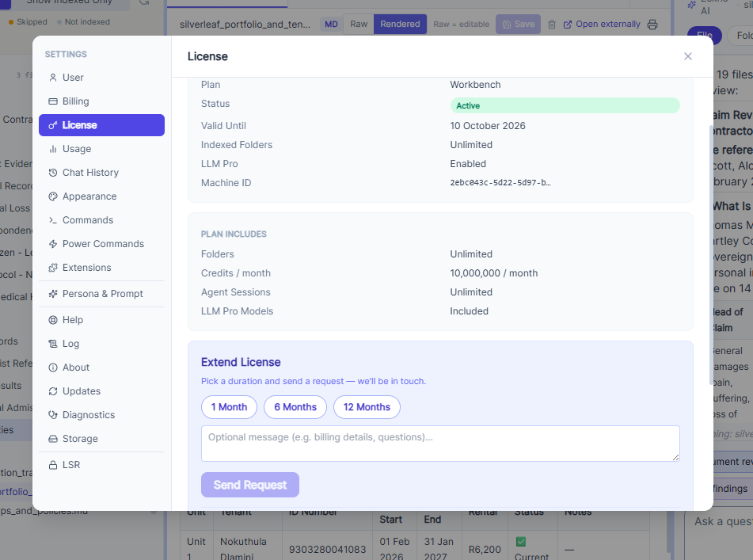753x560 pixels.
Task: Choose the 12 Months duration
Action: pos(367,407)
